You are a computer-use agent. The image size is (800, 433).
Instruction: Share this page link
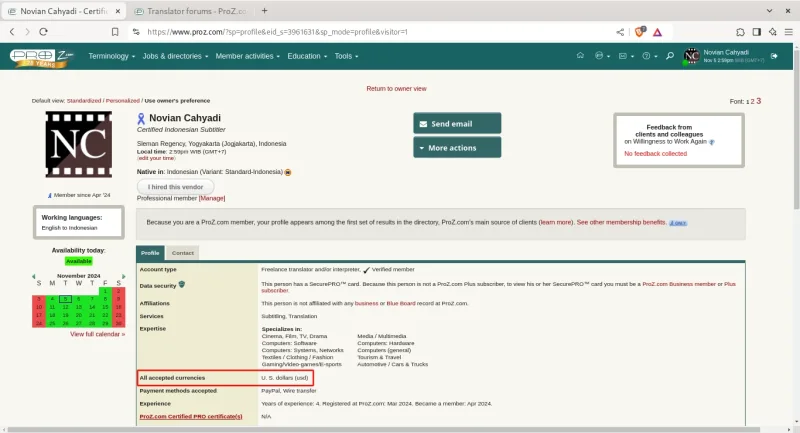point(620,32)
